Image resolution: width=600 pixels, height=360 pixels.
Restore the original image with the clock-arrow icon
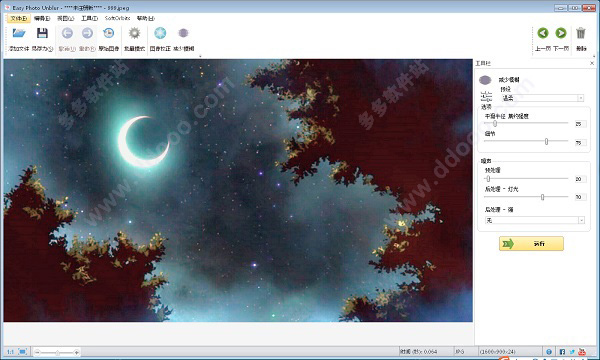point(109,34)
